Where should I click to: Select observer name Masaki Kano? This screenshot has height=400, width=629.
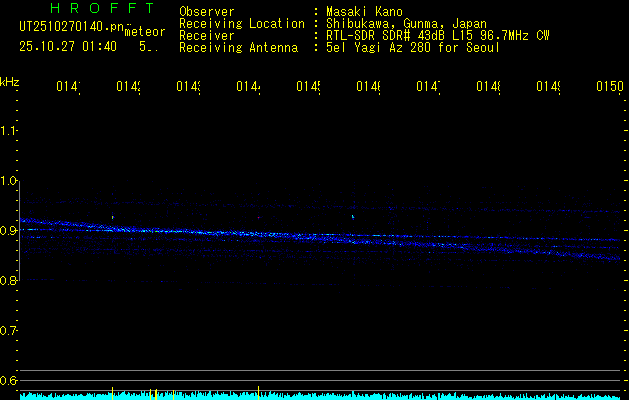pyautogui.click(x=364, y=11)
